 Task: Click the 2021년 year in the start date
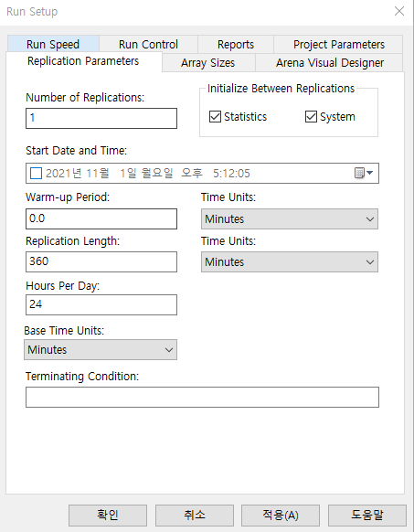(64, 173)
